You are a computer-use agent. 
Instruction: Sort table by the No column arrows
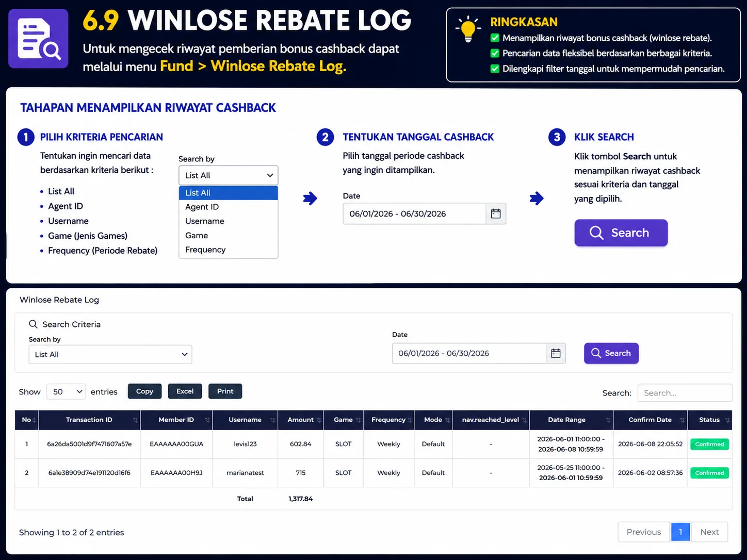coord(34,420)
